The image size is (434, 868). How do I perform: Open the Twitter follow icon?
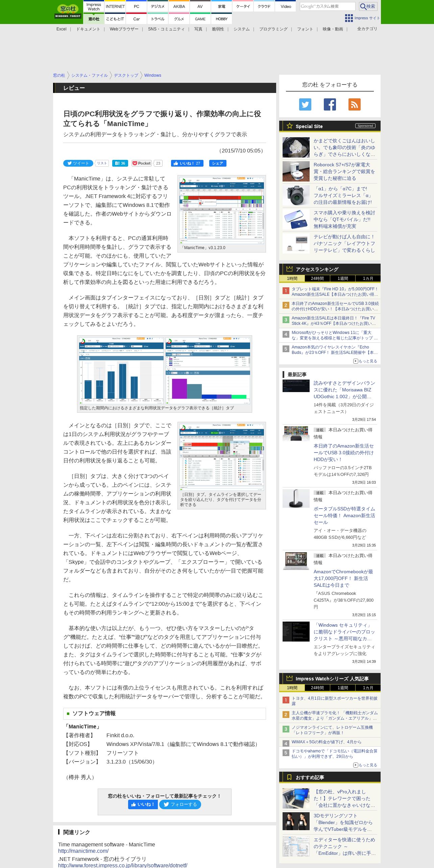coord(305,104)
